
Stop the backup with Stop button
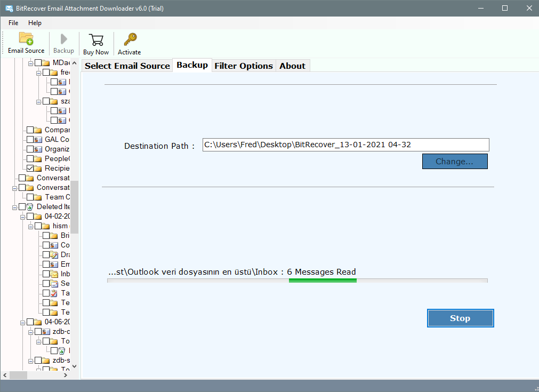tap(460, 318)
